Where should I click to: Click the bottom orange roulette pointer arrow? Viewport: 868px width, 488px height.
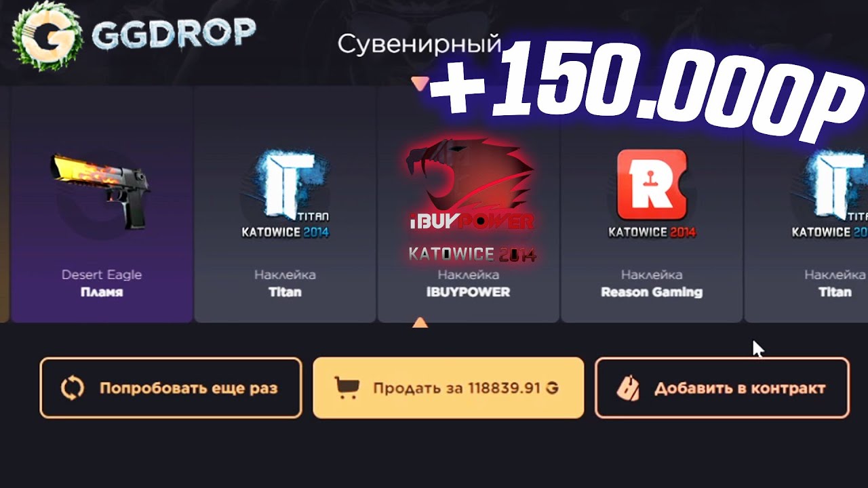(x=420, y=322)
